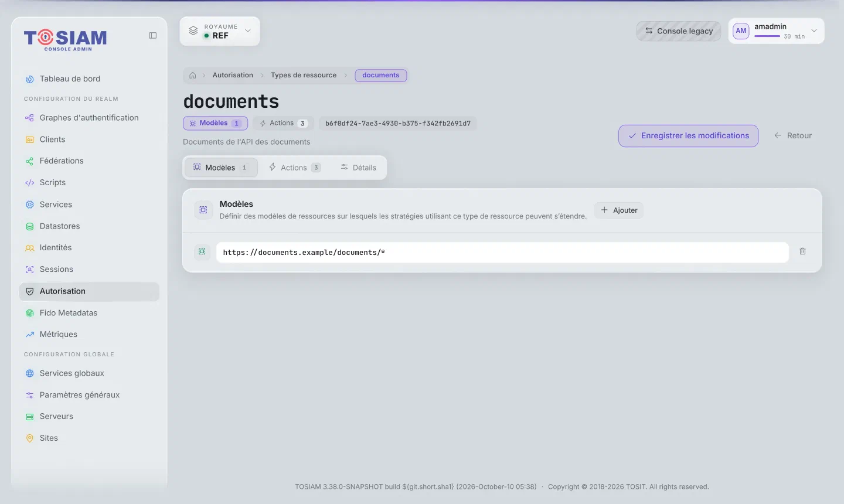Click the Clients sidebar icon
The image size is (844, 504).
click(29, 139)
